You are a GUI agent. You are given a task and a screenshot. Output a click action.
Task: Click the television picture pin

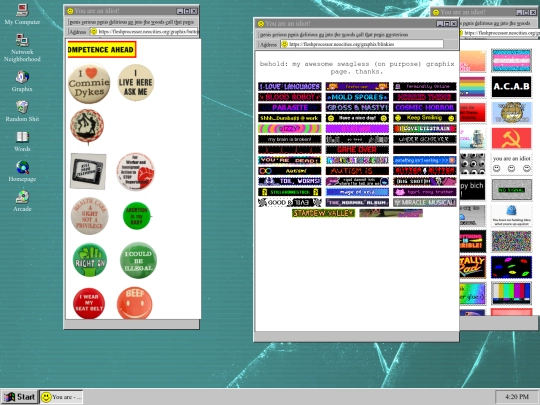[x=88, y=171]
